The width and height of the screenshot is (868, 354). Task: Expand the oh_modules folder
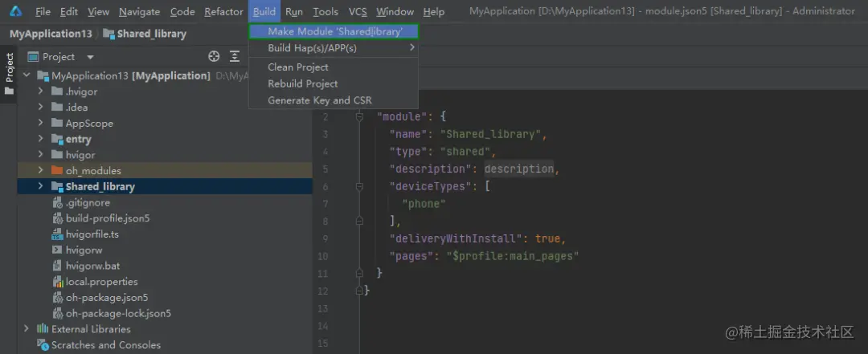tap(41, 170)
